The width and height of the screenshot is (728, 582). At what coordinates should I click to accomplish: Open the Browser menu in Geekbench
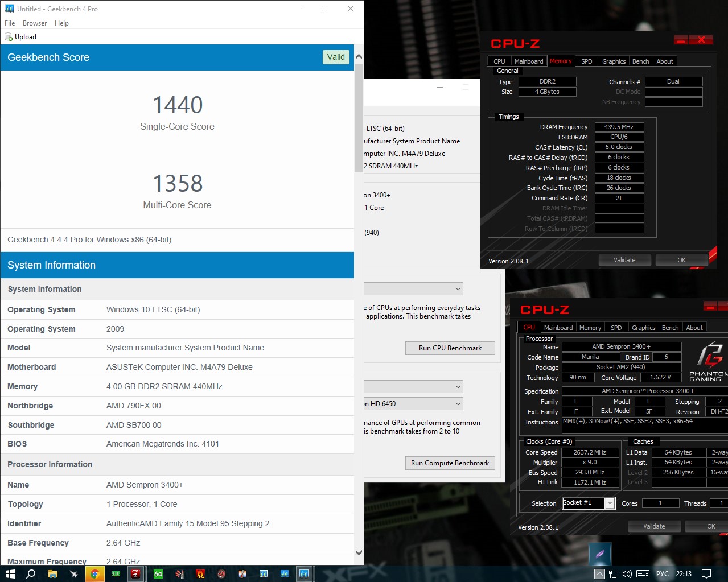point(35,23)
